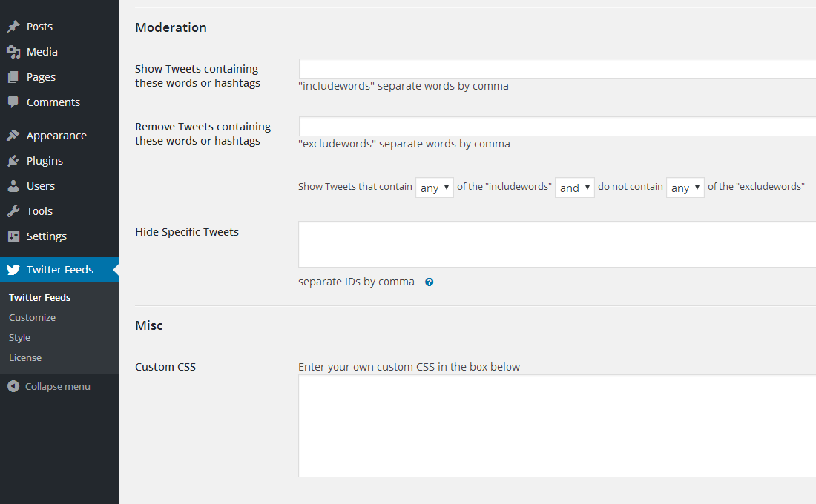Click the Appearance paintbrush icon
Screen dimensions: 816x504
(13, 136)
